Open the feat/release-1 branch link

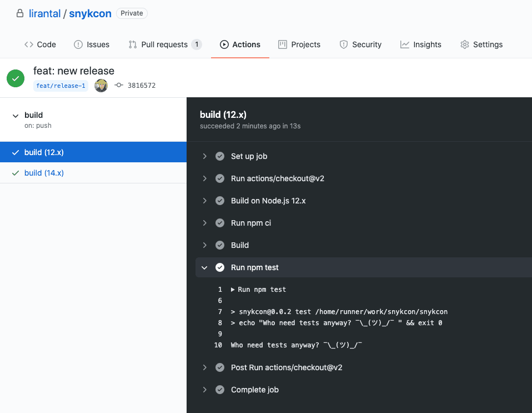coord(61,86)
